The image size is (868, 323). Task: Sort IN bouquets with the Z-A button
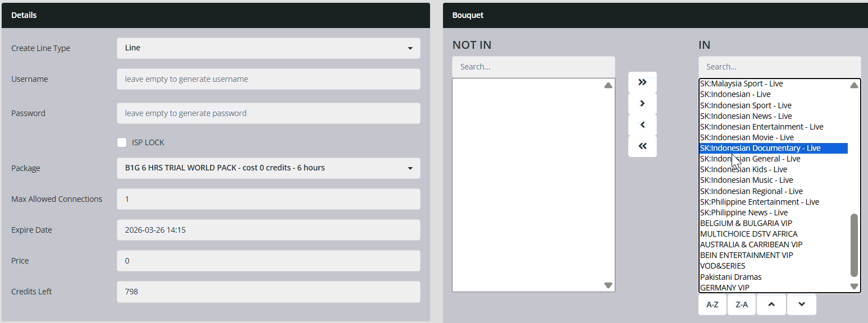click(742, 304)
